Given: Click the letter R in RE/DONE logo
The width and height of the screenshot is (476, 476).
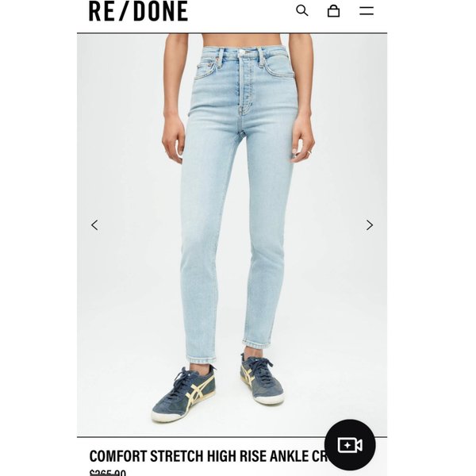Looking at the screenshot, I should click(94, 11).
